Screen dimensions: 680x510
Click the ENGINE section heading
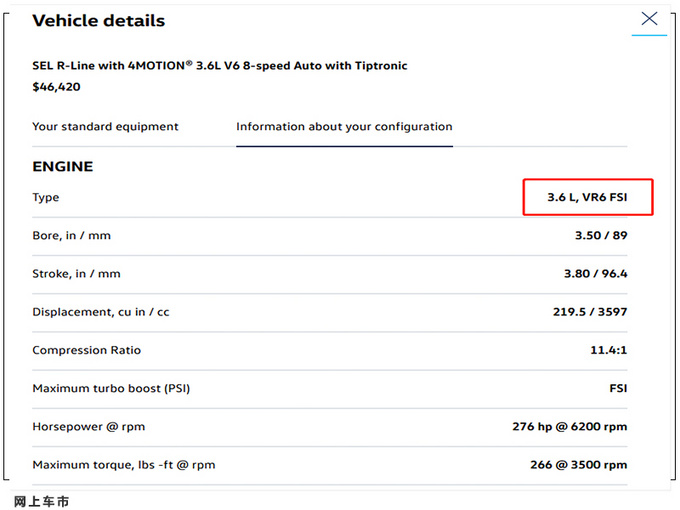pyautogui.click(x=62, y=167)
